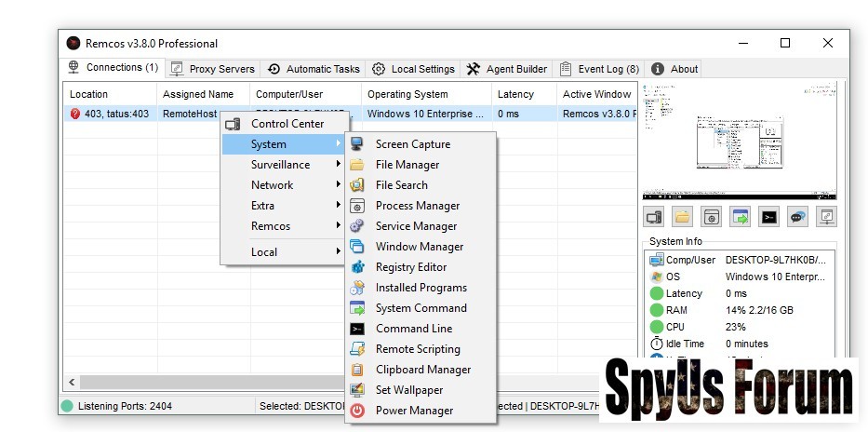
Task: Click the Command Line terminal quick button
Action: point(768,217)
